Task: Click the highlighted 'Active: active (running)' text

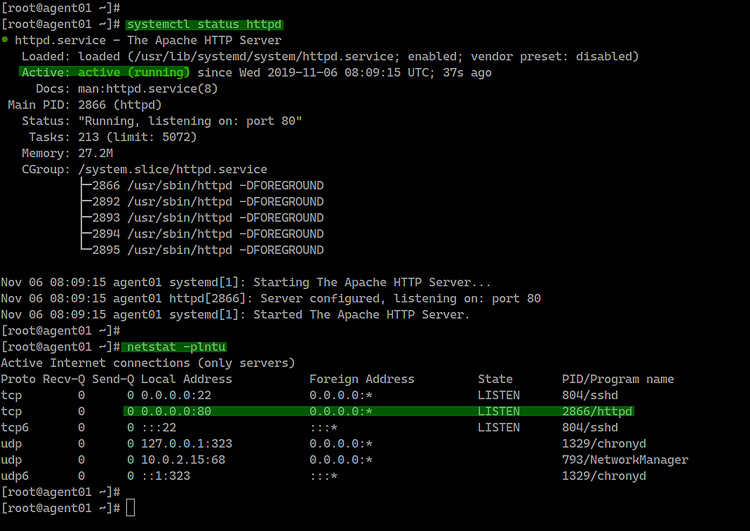Action: [x=105, y=72]
